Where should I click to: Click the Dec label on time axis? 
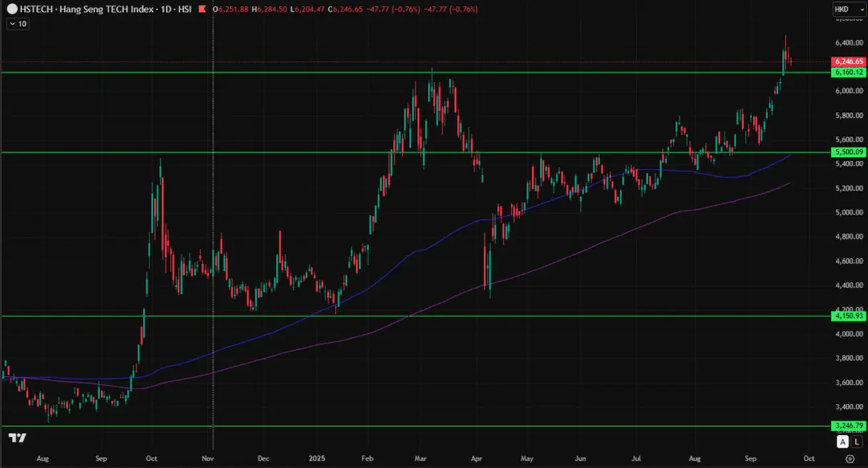(263, 458)
